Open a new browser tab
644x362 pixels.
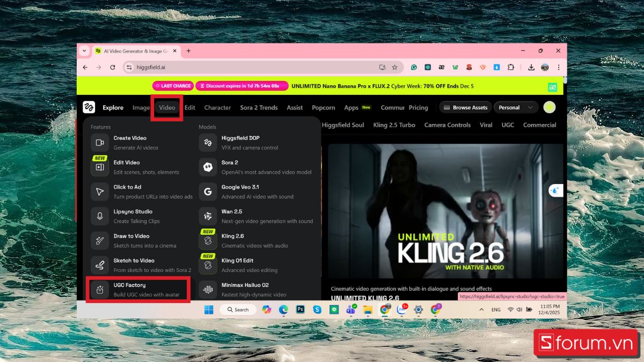tap(188, 51)
